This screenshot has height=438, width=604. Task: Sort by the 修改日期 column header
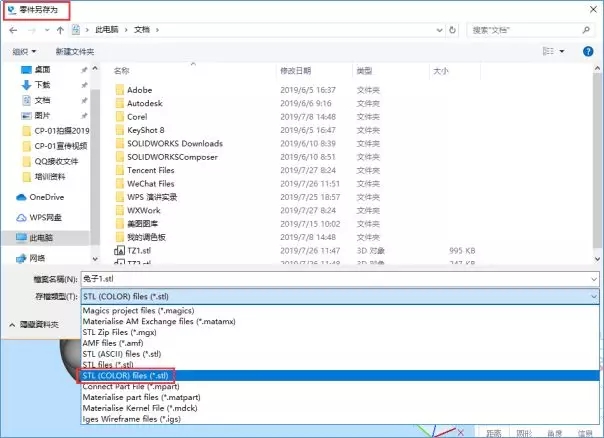(x=295, y=71)
